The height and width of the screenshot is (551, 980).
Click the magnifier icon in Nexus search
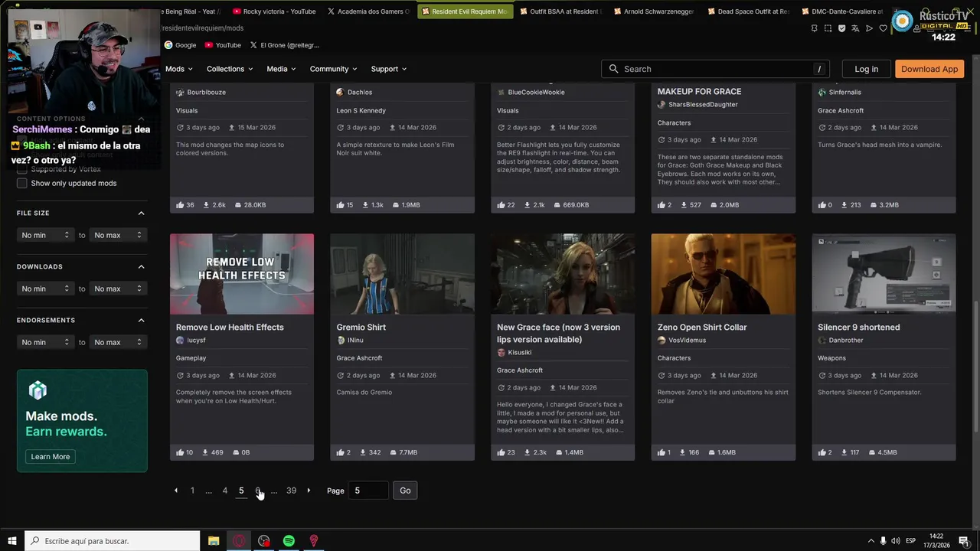pos(613,69)
